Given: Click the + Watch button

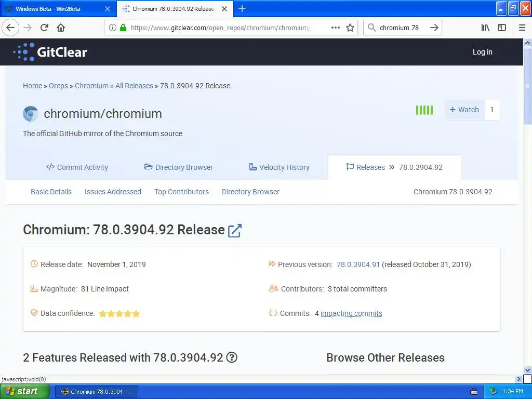Looking at the screenshot, I should tap(464, 110).
